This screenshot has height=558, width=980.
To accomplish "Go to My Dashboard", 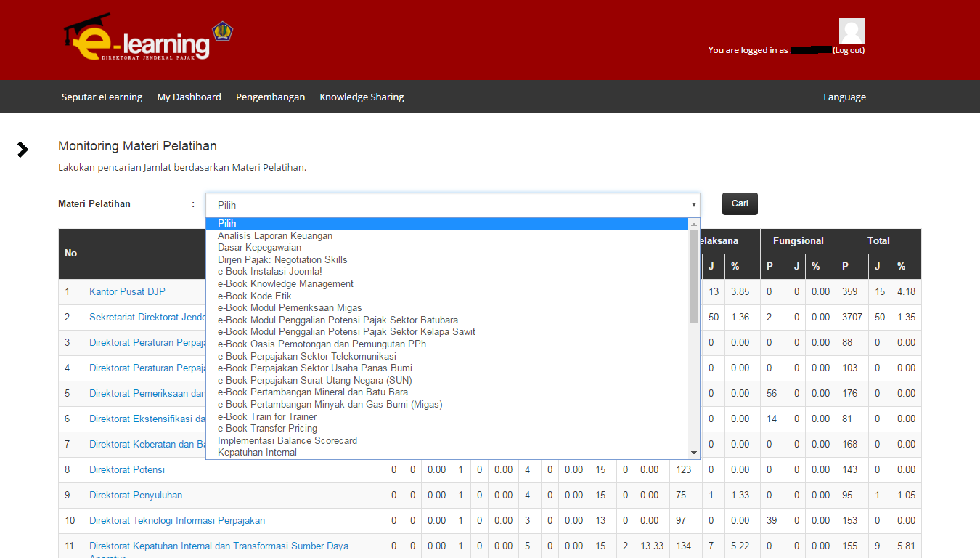I will [189, 96].
